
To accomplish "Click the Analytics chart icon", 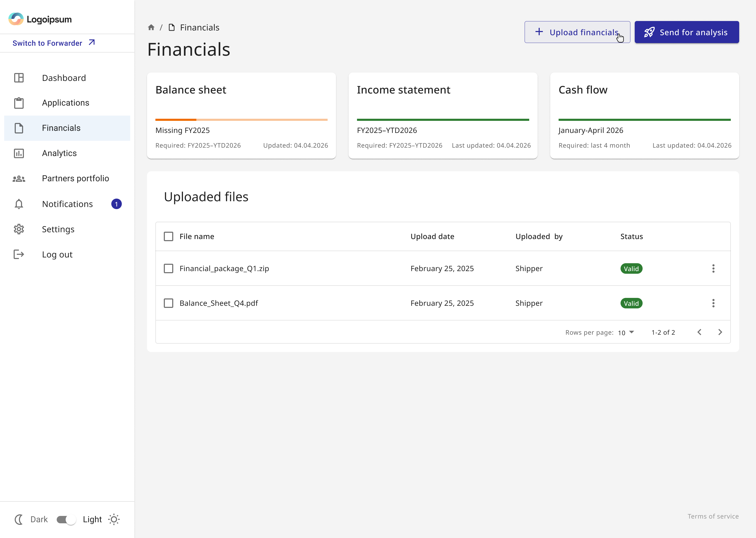I will pyautogui.click(x=19, y=153).
